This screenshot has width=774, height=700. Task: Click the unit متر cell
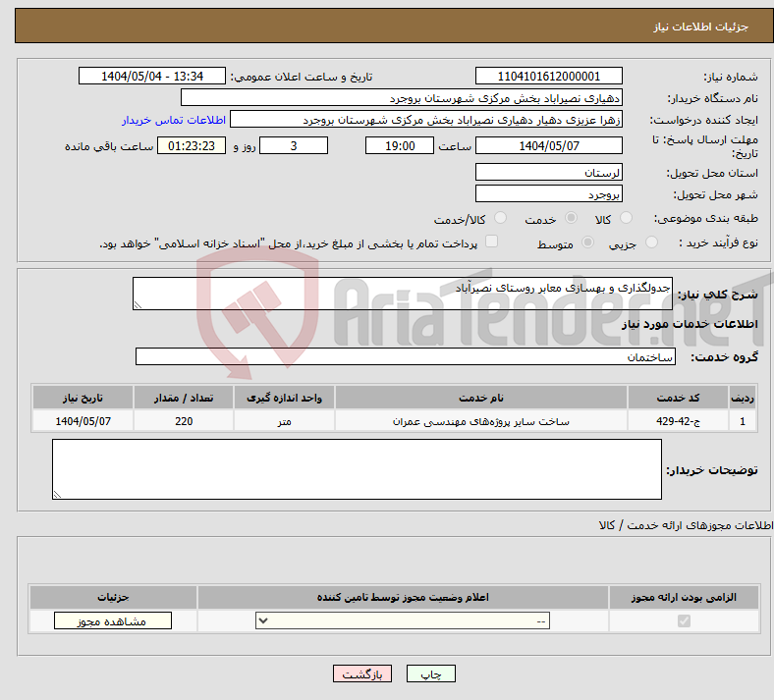pos(284,421)
